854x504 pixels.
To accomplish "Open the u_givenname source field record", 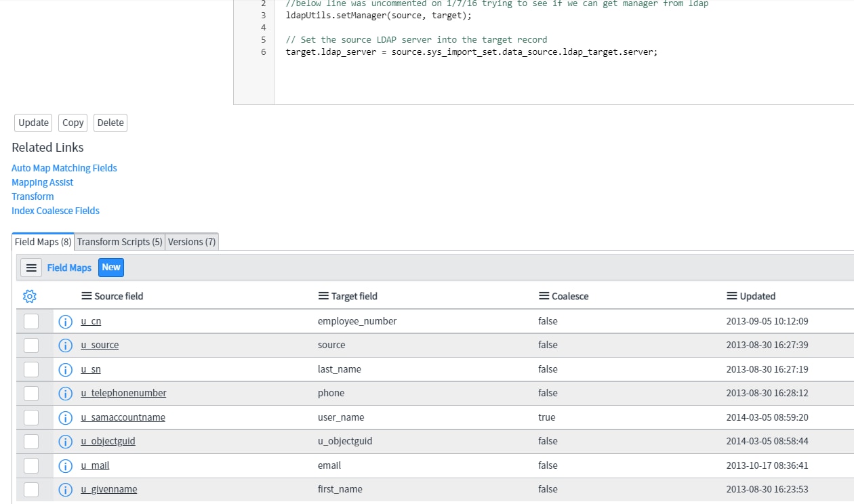I will pyautogui.click(x=108, y=489).
